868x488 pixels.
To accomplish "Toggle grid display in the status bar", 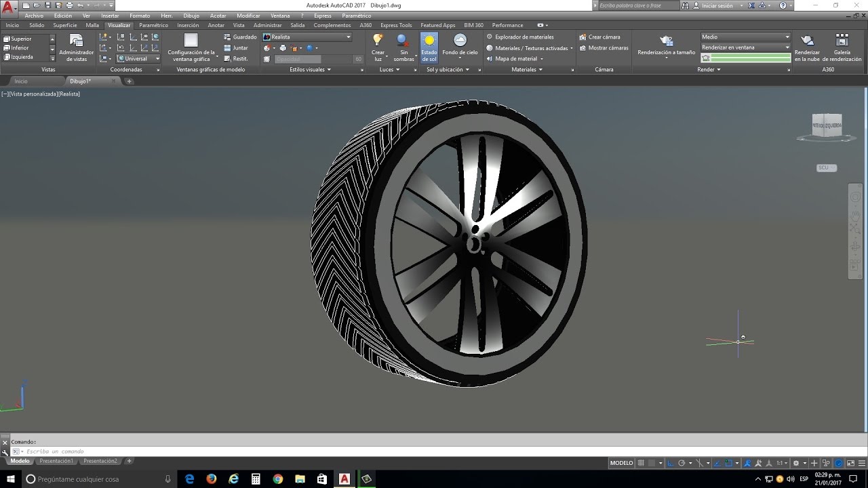I will (x=642, y=463).
